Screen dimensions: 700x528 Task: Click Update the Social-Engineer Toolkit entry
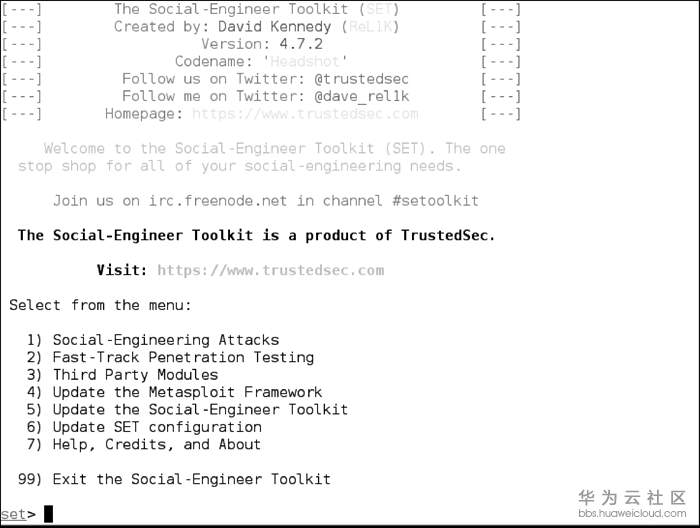coord(200,409)
